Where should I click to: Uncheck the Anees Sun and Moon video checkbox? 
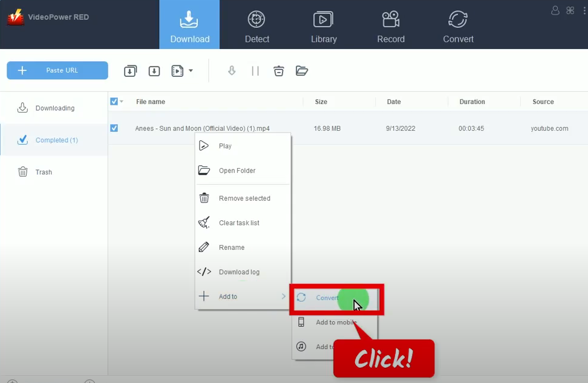click(114, 128)
